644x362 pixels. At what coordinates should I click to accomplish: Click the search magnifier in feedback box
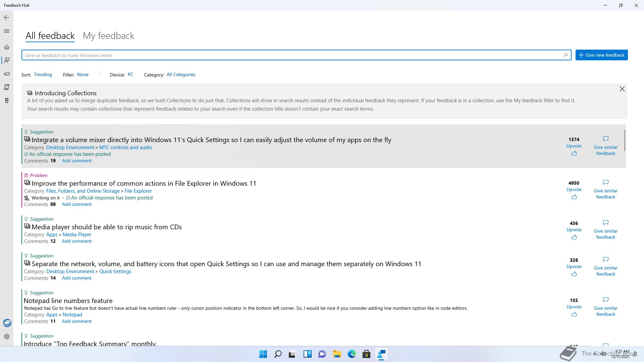click(x=566, y=55)
